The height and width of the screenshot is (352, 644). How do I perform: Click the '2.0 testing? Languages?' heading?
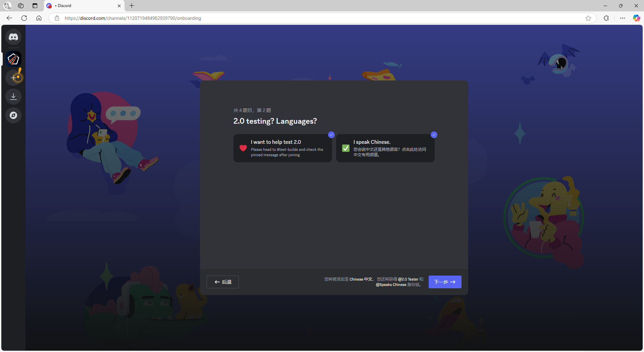point(275,121)
